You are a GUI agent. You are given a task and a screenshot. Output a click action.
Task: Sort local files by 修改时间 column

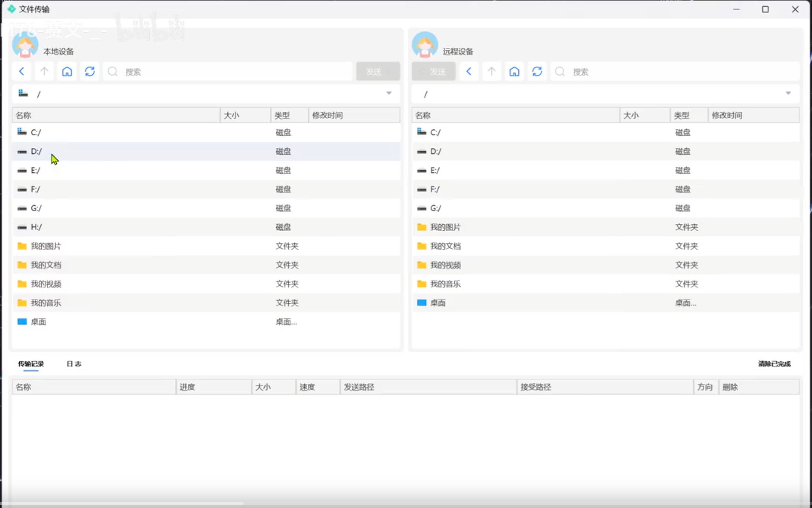pyautogui.click(x=327, y=115)
